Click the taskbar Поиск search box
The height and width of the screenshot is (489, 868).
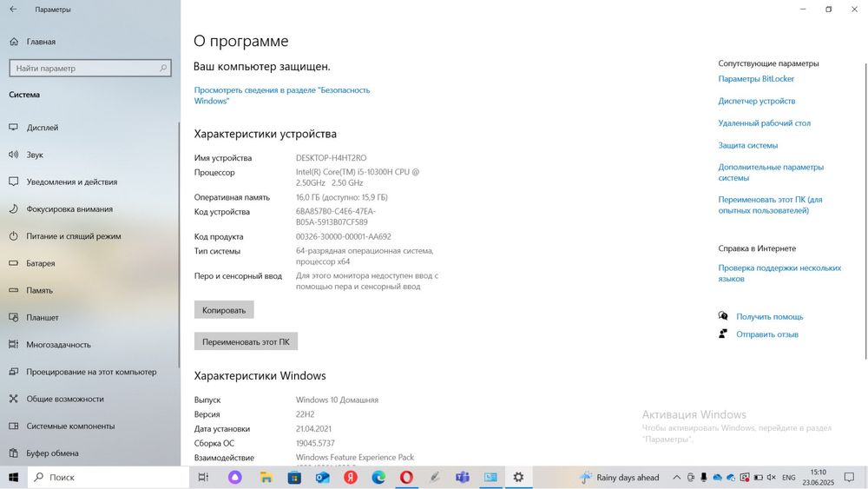[108, 478]
